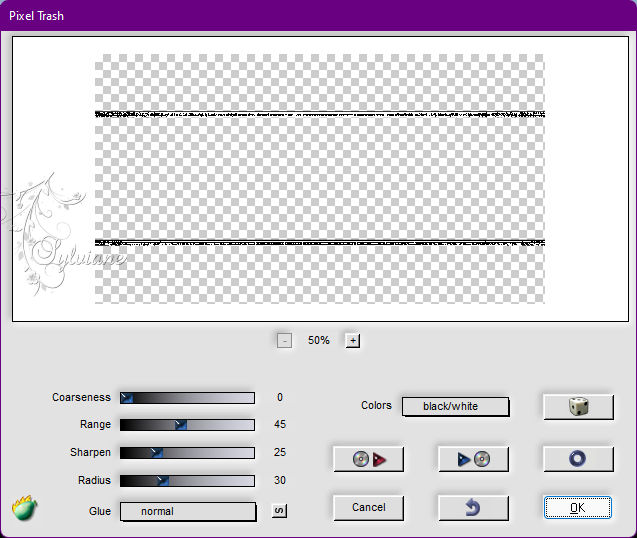Click the Radius value 30
Image resolution: width=637 pixels, height=538 pixels.
(x=280, y=480)
